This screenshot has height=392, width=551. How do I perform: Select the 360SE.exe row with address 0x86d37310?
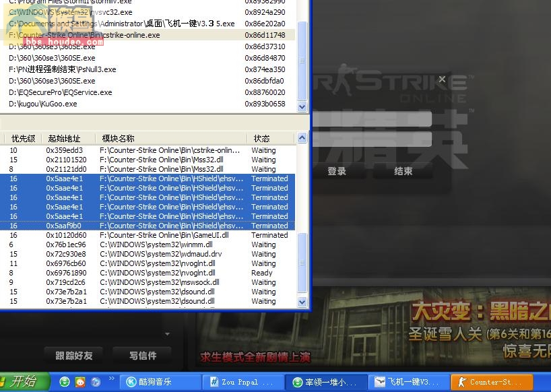coord(148,46)
